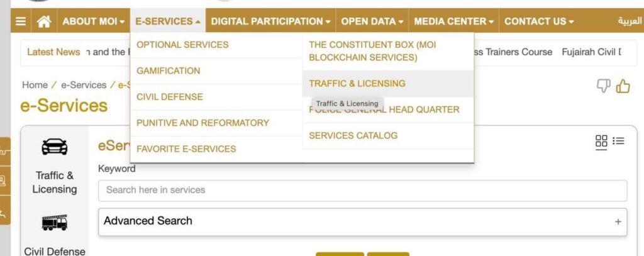Screen dimensions: 644x256
Task: Select the Civil Defense fire truck icon
Action: pyautogui.click(x=54, y=222)
